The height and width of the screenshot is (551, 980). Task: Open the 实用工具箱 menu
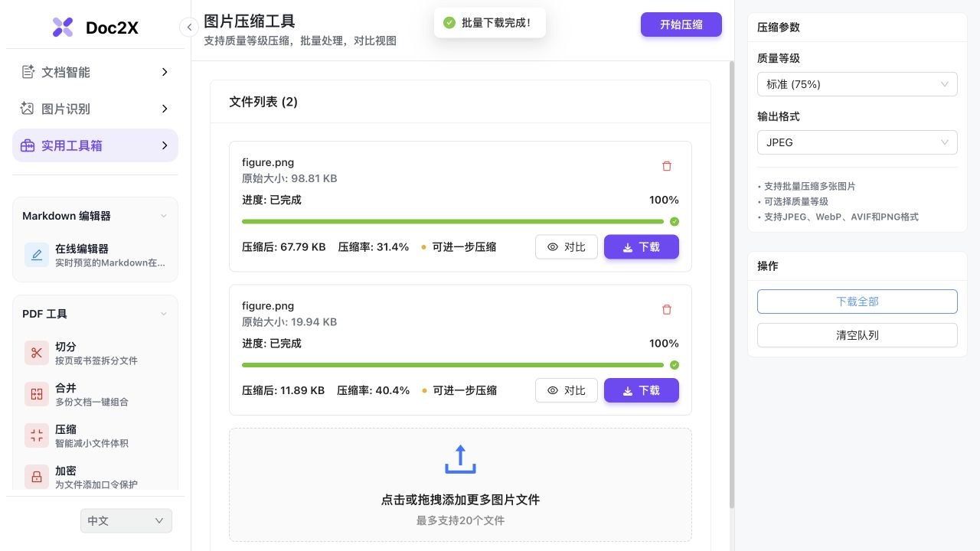pos(96,145)
